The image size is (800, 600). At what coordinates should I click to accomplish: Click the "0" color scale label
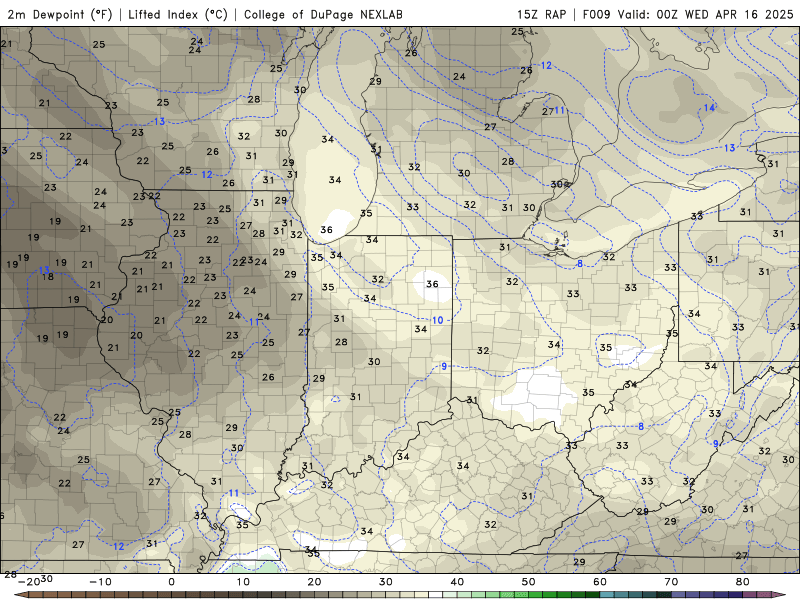[171, 582]
